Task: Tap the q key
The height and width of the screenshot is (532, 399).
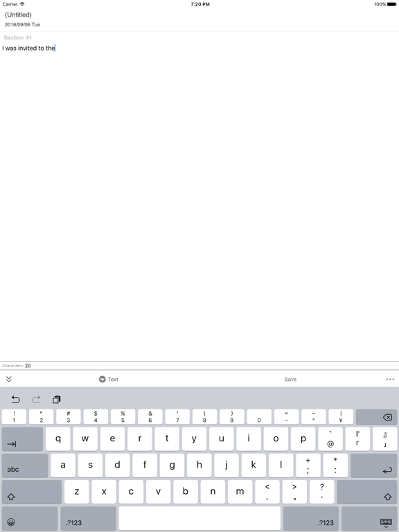Action: pyautogui.click(x=58, y=439)
